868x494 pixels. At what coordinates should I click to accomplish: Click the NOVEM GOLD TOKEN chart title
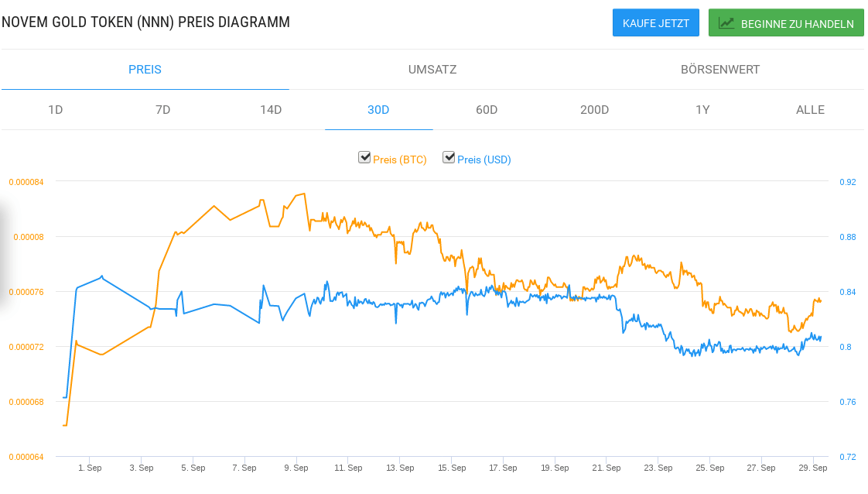click(x=145, y=22)
